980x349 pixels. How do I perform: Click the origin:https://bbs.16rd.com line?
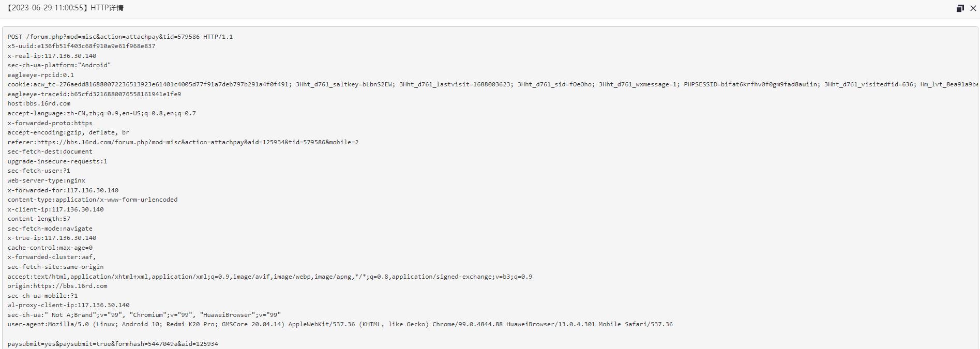point(57,286)
